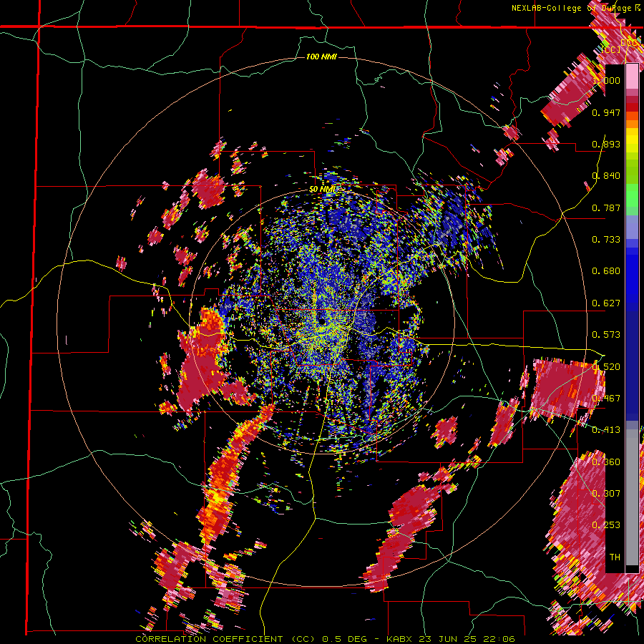This screenshot has height=644, width=644.
Task: Click the 0.733 legend value
Action: point(606,240)
